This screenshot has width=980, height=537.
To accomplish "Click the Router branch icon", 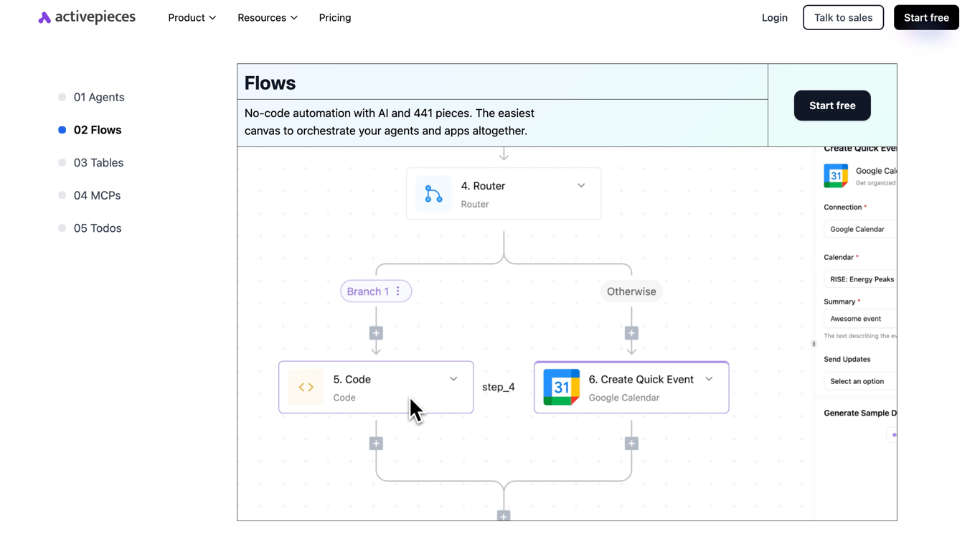I will (x=433, y=194).
